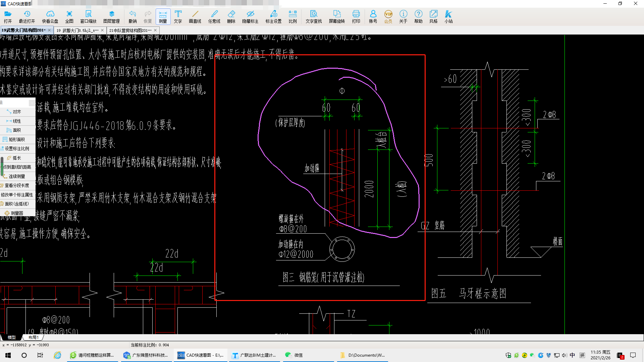
Task: Open the D:\Documents folder taskbar window
Action: coord(363,355)
